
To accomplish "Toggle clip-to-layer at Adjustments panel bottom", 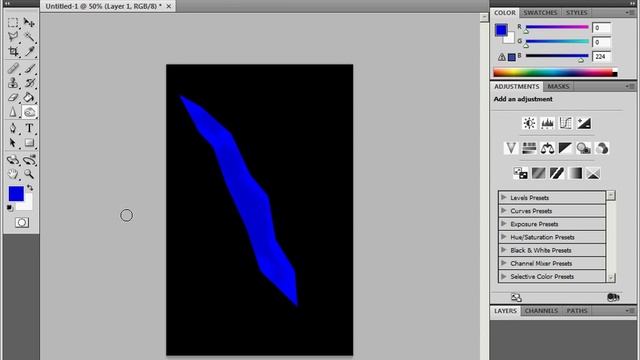I will (x=613, y=297).
